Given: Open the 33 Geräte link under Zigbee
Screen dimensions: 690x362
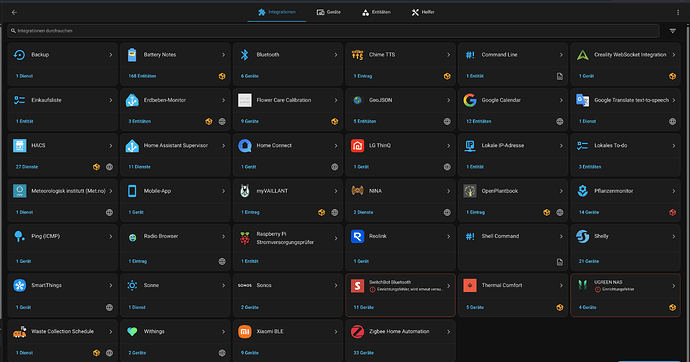Looking at the screenshot, I should point(363,353).
